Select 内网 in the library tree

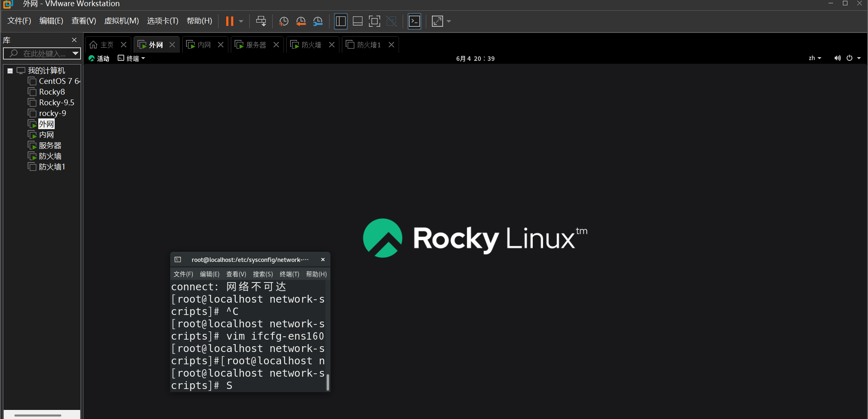46,134
